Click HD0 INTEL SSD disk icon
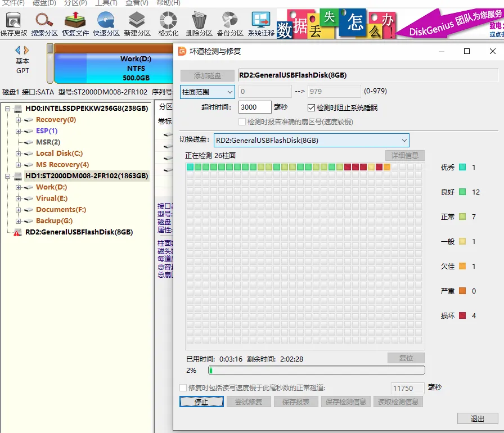 [19, 108]
